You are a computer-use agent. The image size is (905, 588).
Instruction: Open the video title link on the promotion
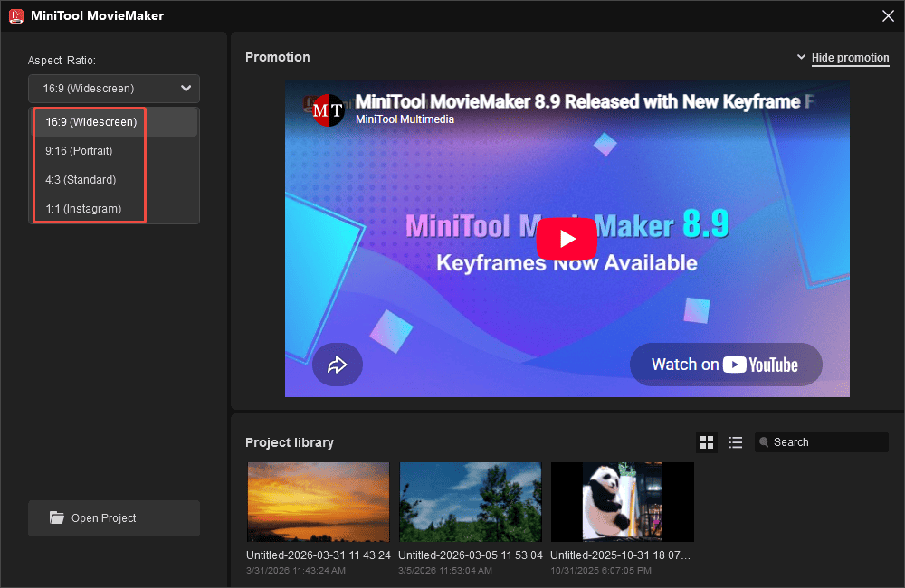pyautogui.click(x=584, y=101)
